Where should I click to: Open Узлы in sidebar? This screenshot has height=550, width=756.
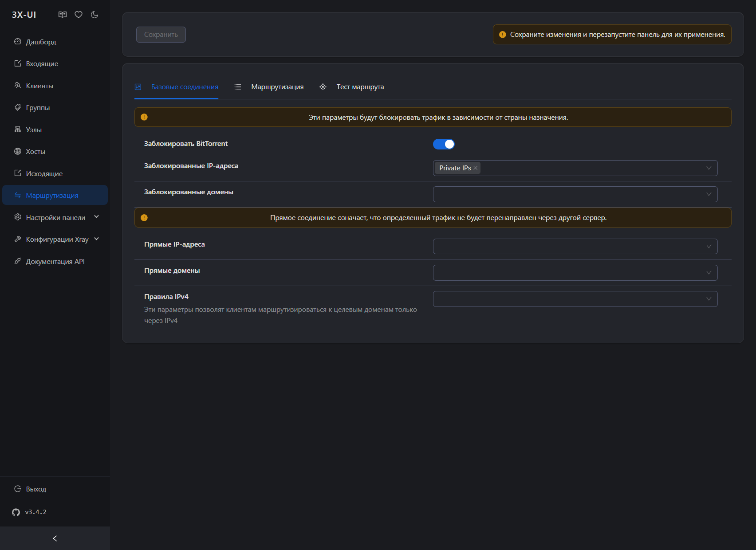pyautogui.click(x=55, y=130)
